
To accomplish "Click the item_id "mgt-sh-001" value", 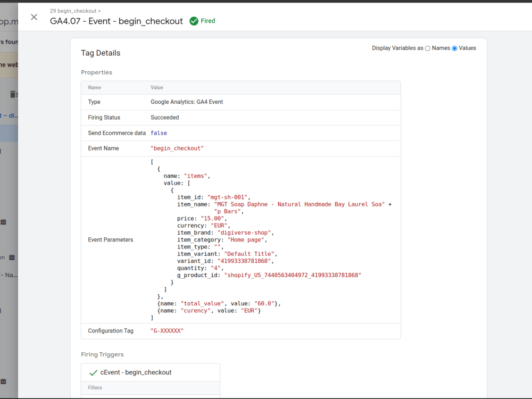I will point(227,197).
